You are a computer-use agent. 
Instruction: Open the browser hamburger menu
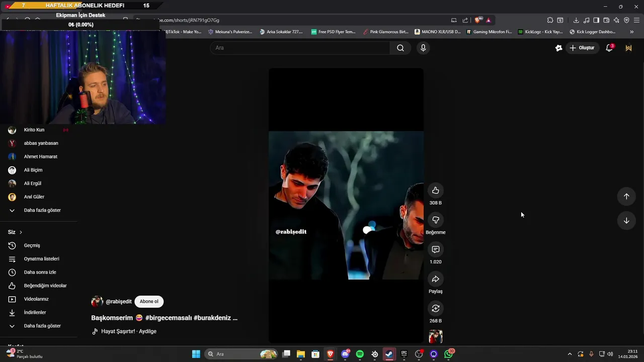point(636,20)
